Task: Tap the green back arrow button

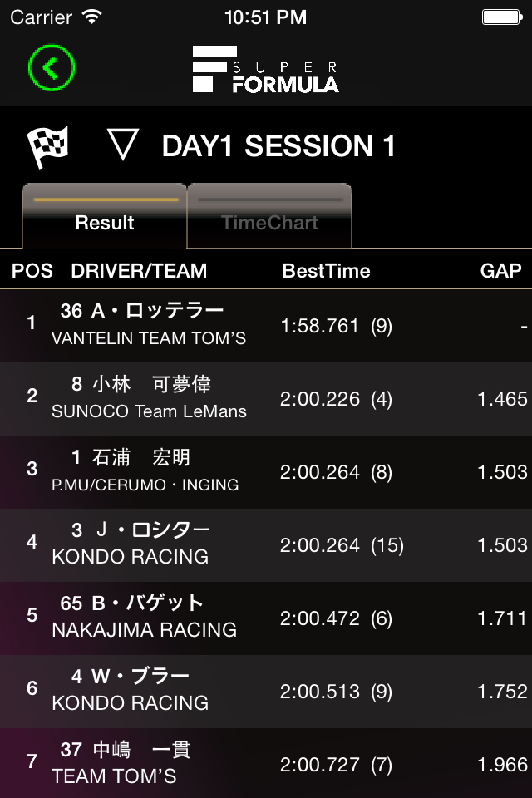Action: pos(52,67)
